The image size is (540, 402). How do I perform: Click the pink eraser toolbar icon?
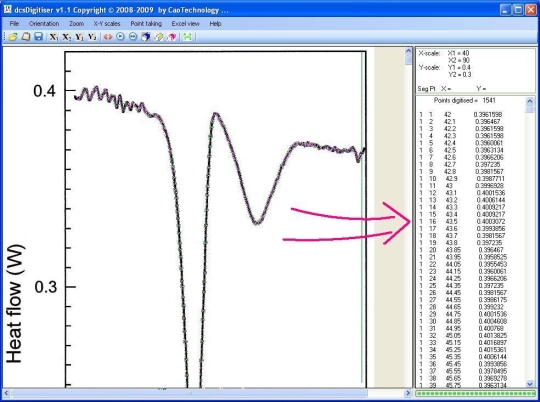172,37
